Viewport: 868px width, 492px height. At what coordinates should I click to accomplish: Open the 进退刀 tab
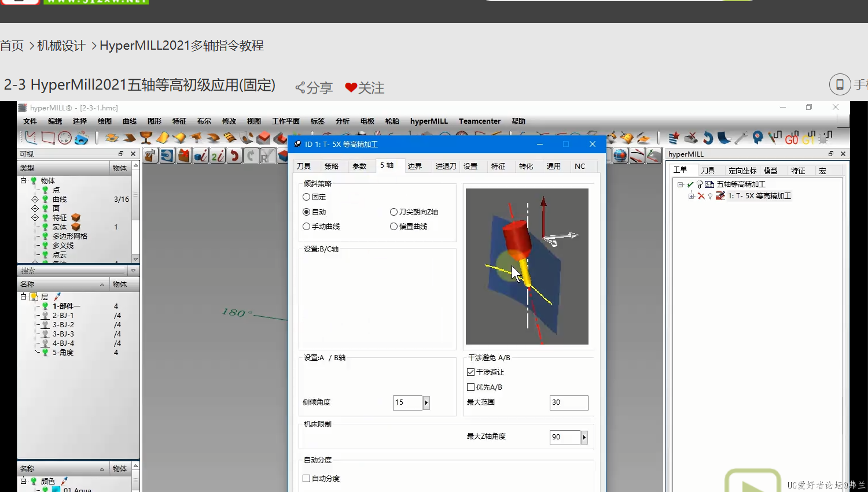pos(446,167)
